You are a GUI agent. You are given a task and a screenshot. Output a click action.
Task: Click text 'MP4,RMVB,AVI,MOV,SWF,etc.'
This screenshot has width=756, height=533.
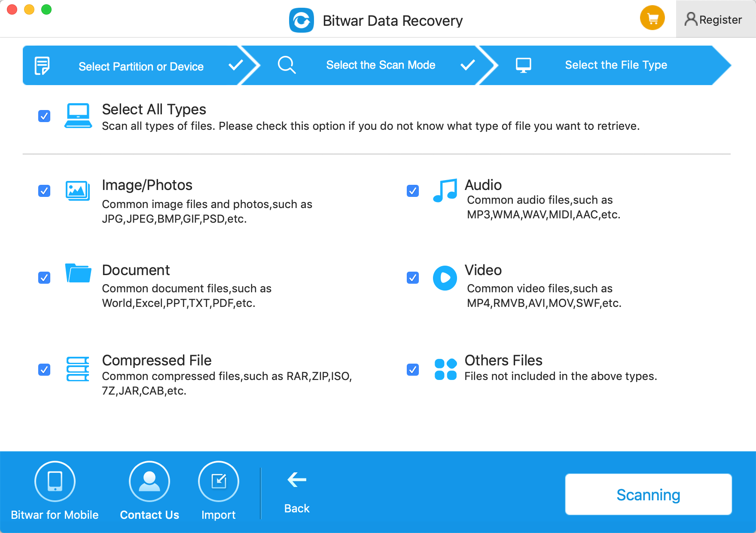coord(544,303)
